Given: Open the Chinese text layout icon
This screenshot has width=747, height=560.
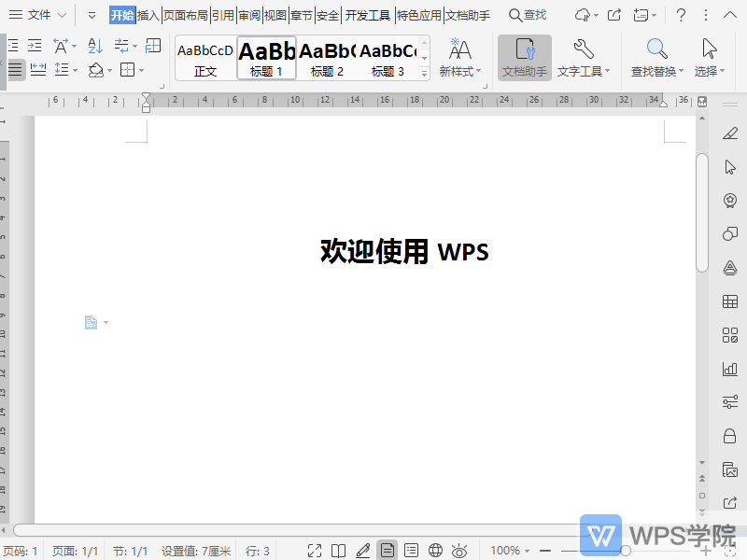Looking at the screenshot, I should (x=61, y=46).
